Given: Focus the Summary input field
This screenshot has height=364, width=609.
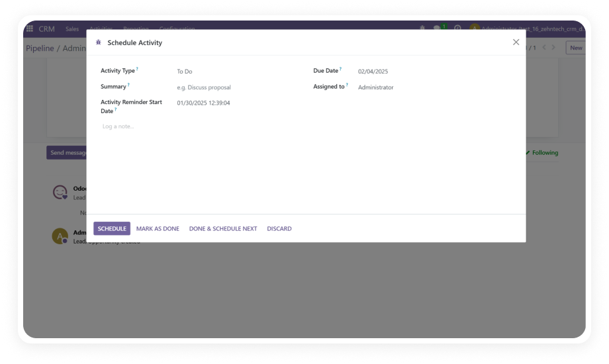Looking at the screenshot, I should click(x=237, y=87).
